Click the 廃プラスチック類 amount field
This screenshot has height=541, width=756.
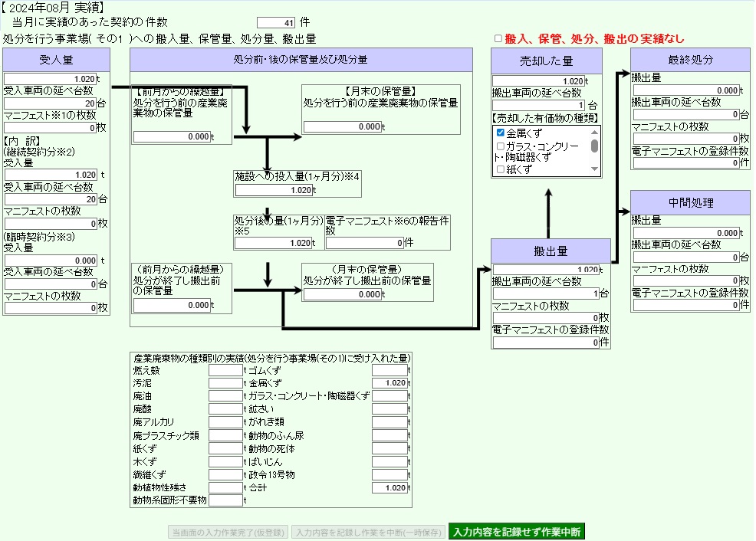click(225, 435)
